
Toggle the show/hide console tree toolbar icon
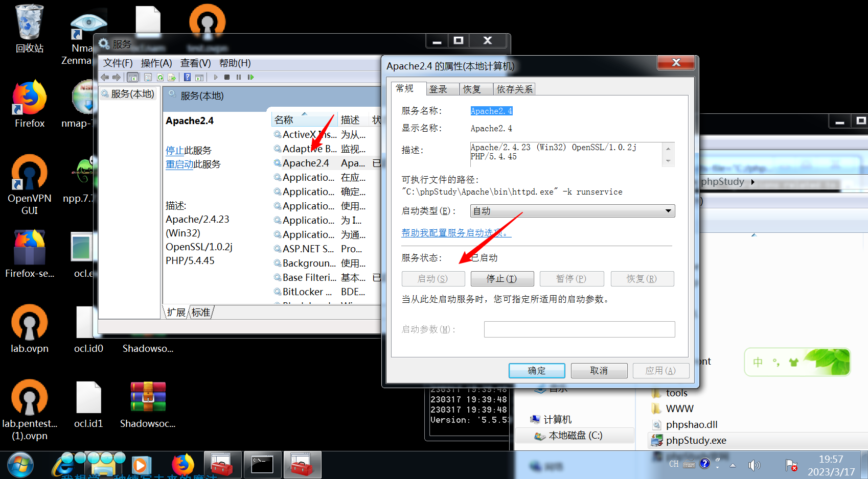pyautogui.click(x=132, y=77)
